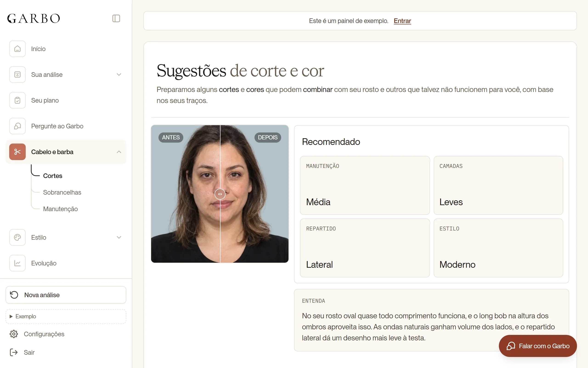Select the Sobrancelhas submenu item
Viewport: 588px width, 368px height.
(x=62, y=192)
